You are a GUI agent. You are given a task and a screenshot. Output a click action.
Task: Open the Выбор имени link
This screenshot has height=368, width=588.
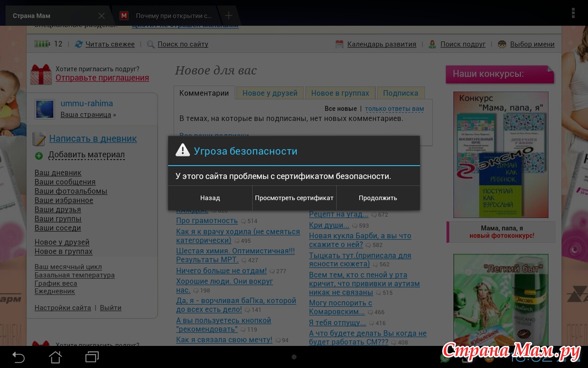pos(532,44)
